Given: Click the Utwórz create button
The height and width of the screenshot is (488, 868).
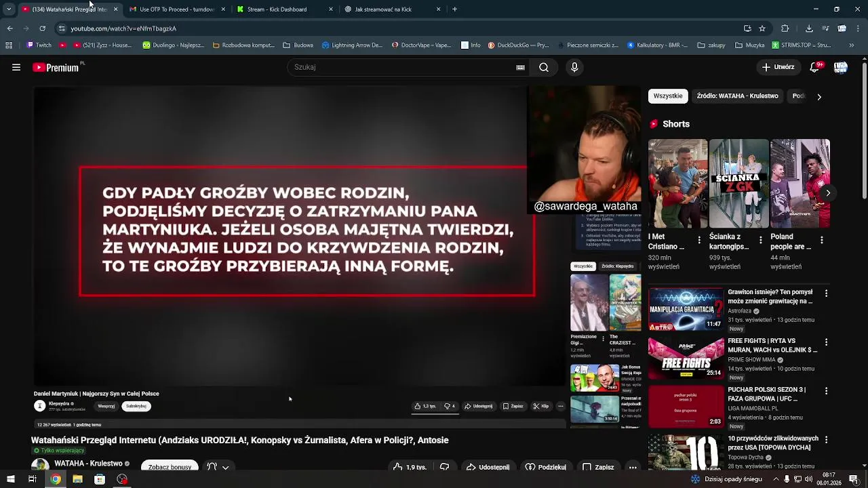Looking at the screenshot, I should [x=778, y=67].
